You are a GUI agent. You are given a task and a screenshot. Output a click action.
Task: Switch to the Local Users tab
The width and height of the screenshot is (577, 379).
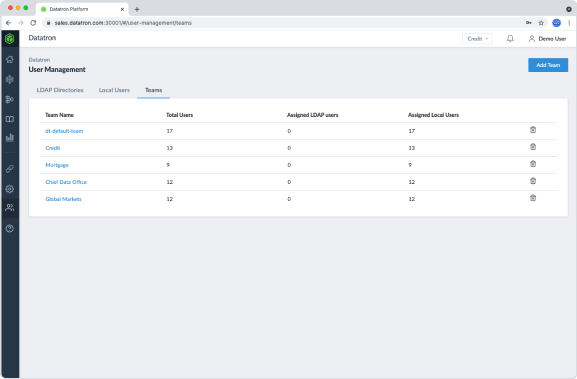pos(114,90)
